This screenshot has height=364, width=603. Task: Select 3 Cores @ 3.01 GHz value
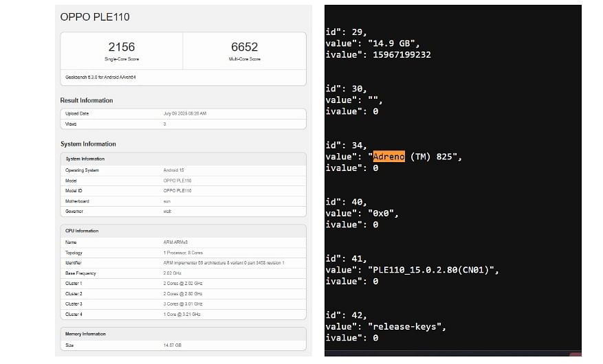tap(183, 304)
